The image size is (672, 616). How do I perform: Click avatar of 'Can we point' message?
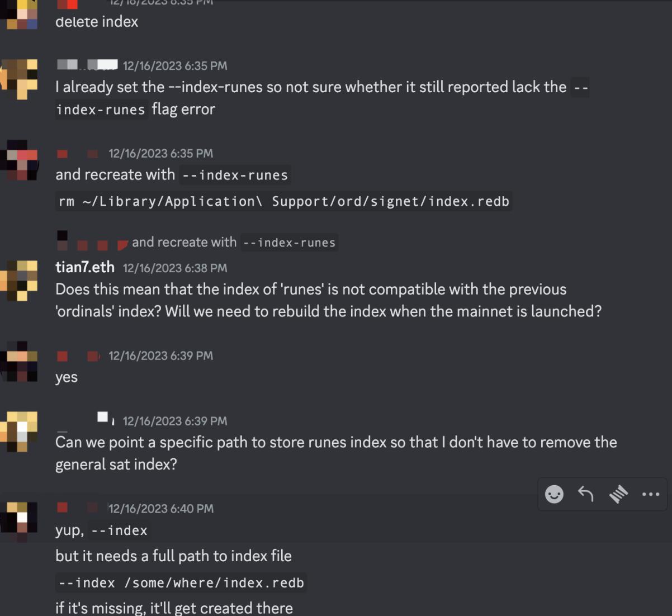[20, 431]
